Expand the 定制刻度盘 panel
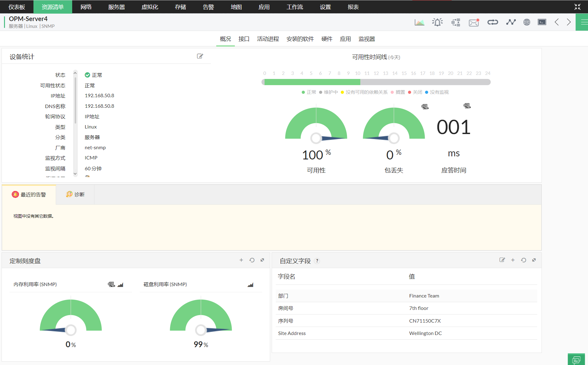 [262, 260]
